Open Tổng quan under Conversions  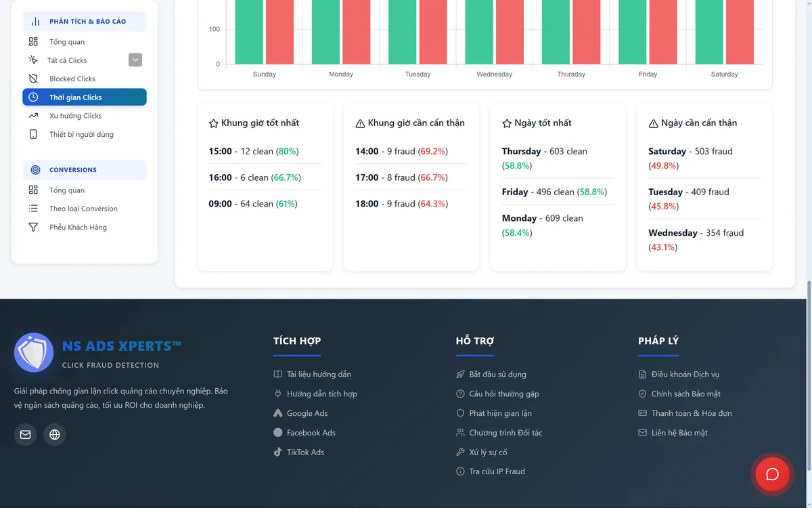click(x=67, y=190)
